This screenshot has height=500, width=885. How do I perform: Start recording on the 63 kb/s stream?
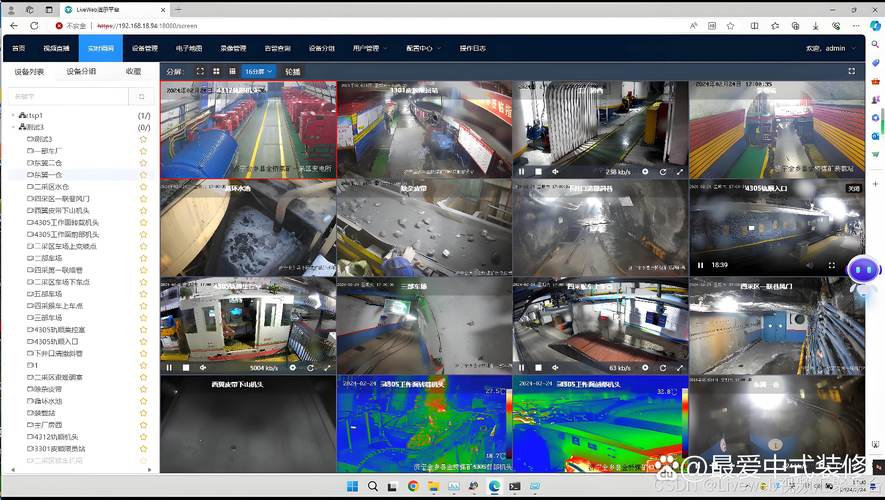645,367
